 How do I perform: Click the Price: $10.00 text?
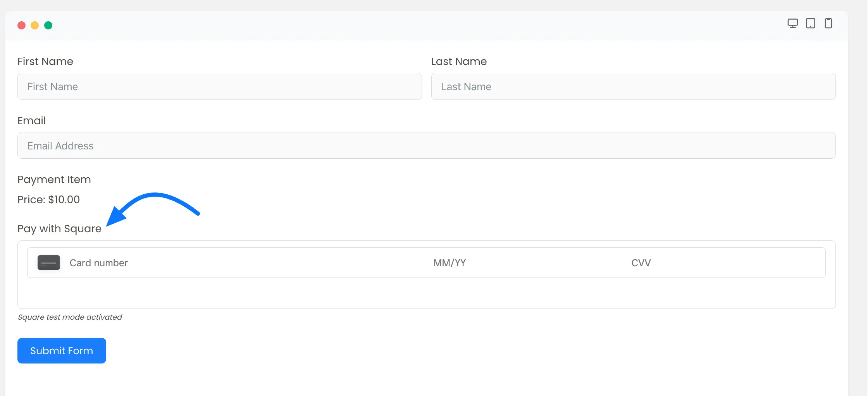pos(48,200)
